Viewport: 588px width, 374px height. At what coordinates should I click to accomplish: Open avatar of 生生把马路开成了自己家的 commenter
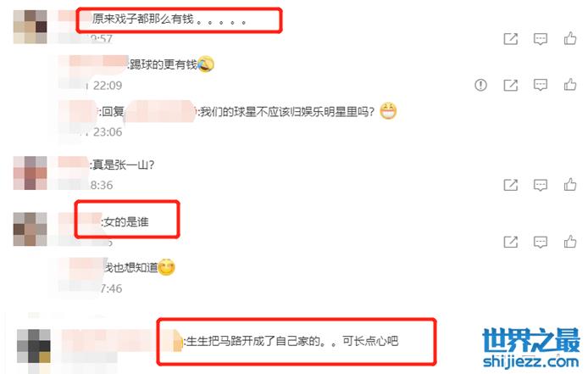pos(34,346)
